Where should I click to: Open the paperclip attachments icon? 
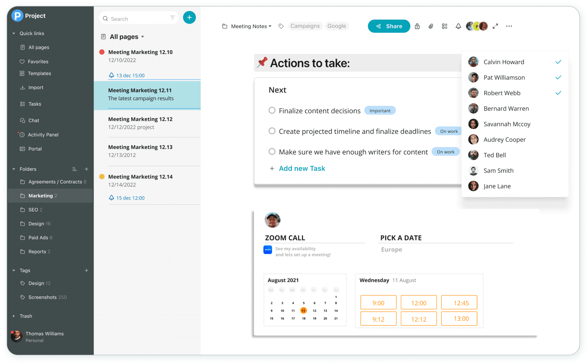(x=431, y=26)
